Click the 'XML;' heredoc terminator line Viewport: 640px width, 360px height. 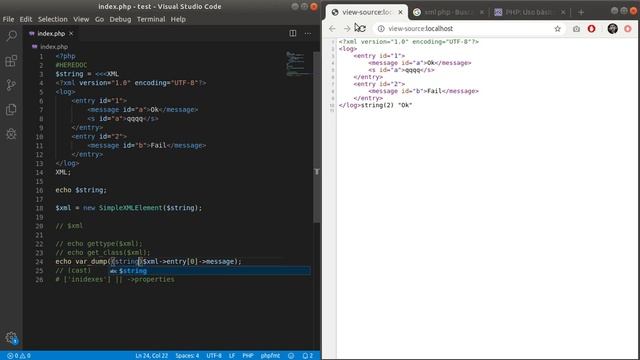point(63,172)
